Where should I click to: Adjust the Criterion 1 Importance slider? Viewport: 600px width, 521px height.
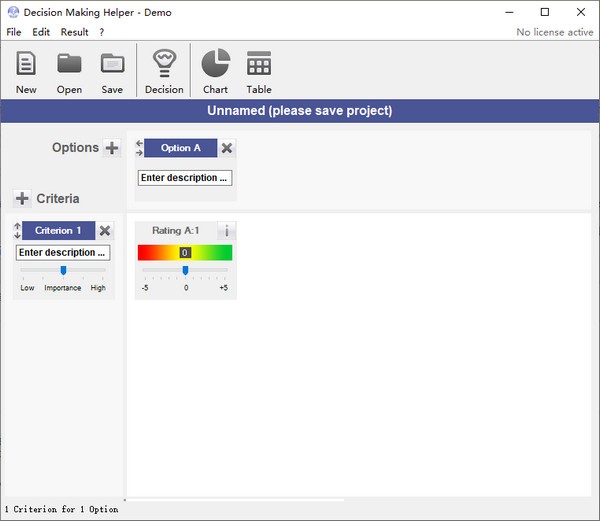(64, 270)
